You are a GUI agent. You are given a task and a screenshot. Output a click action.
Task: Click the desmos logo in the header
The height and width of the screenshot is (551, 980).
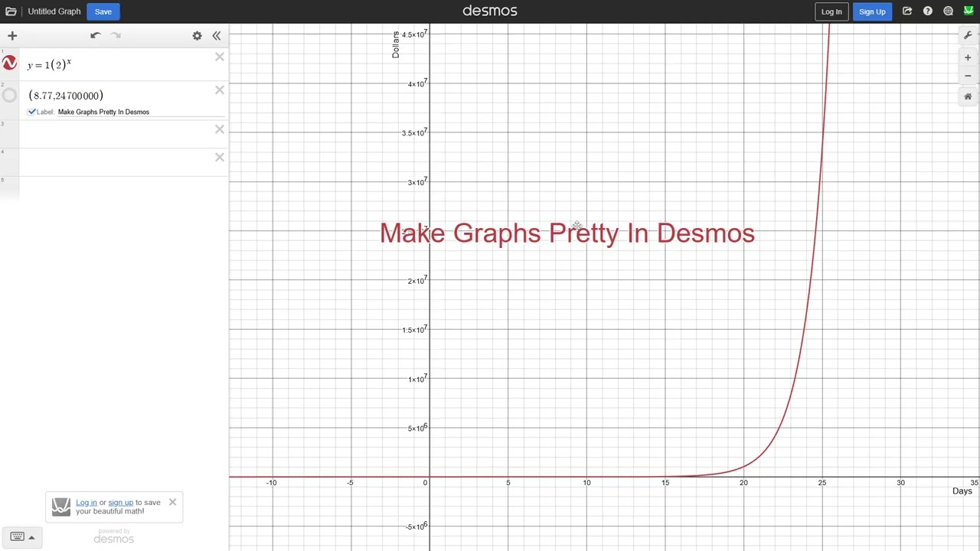[x=490, y=11]
